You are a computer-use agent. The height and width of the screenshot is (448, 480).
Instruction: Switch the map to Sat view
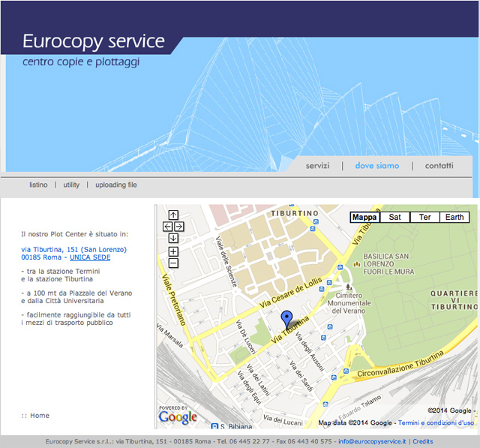[394, 217]
